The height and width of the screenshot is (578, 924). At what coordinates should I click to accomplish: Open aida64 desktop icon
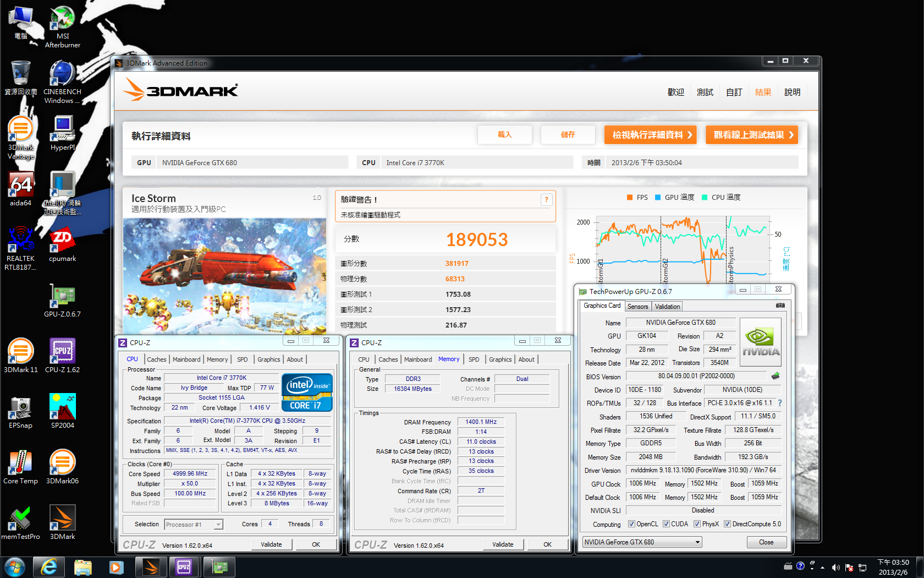click(x=20, y=189)
